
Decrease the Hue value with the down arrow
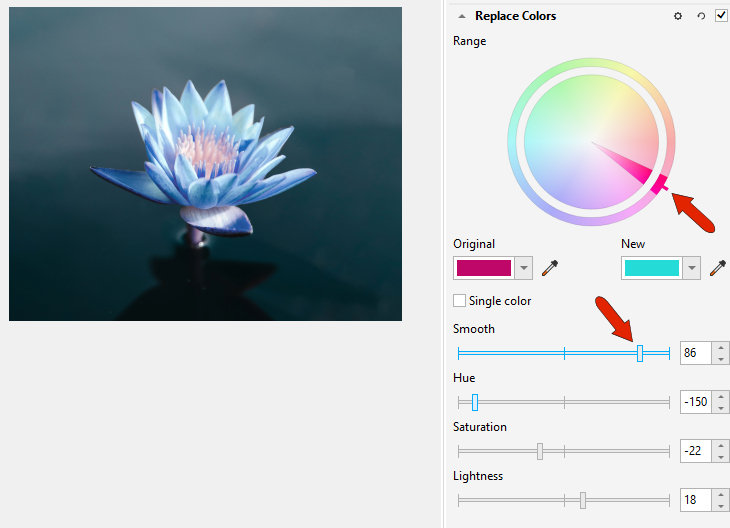tap(721, 408)
